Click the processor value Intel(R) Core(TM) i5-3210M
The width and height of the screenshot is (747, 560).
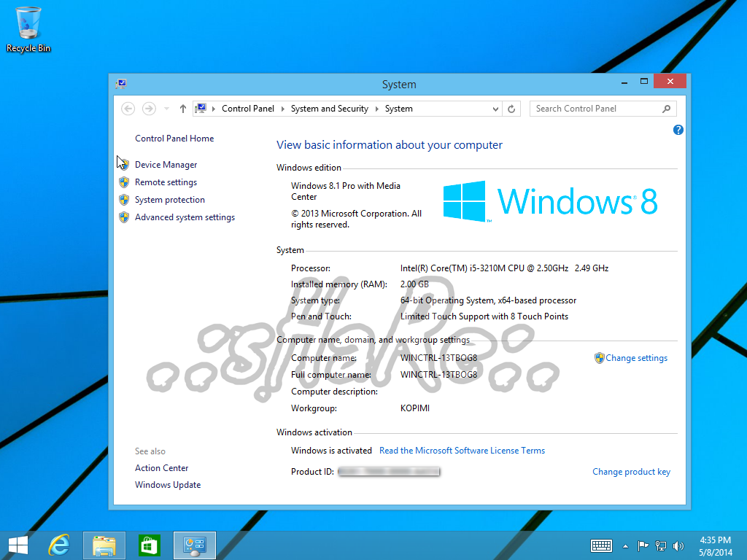pos(504,268)
